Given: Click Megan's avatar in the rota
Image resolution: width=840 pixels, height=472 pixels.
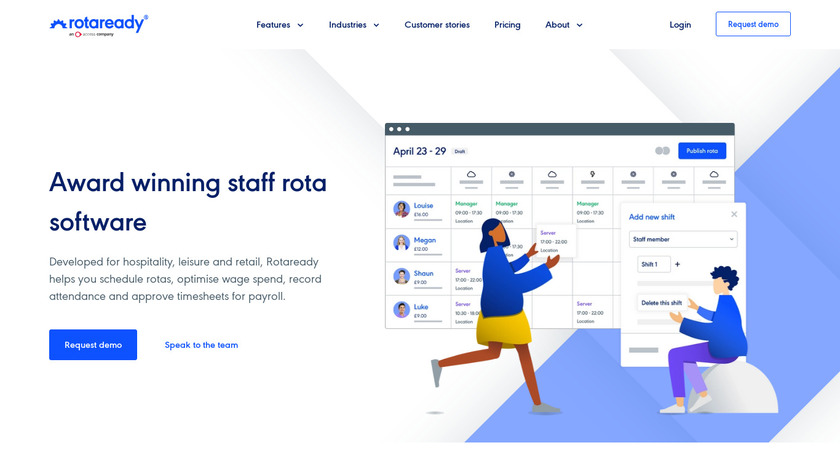Looking at the screenshot, I should coord(401,243).
